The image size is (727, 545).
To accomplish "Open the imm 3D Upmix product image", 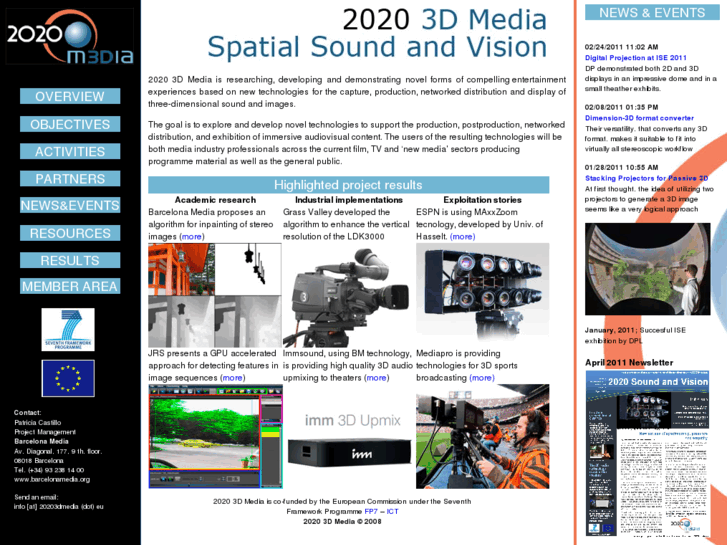I will [x=349, y=438].
